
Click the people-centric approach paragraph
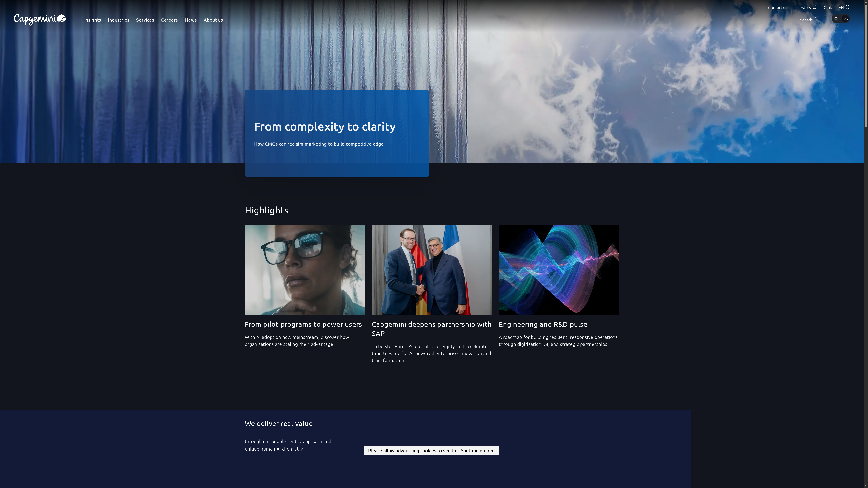coord(288,445)
